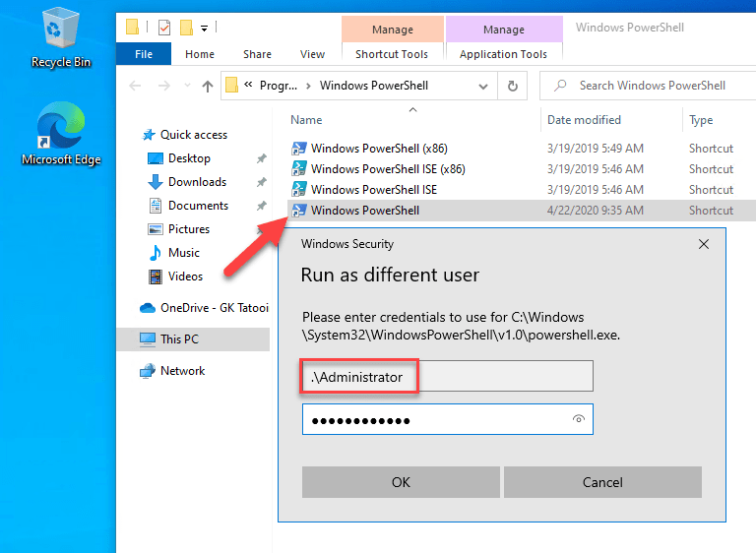Viewport: 756px width, 553px height.
Task: Switch to the Home ribbon tab
Action: [x=200, y=54]
